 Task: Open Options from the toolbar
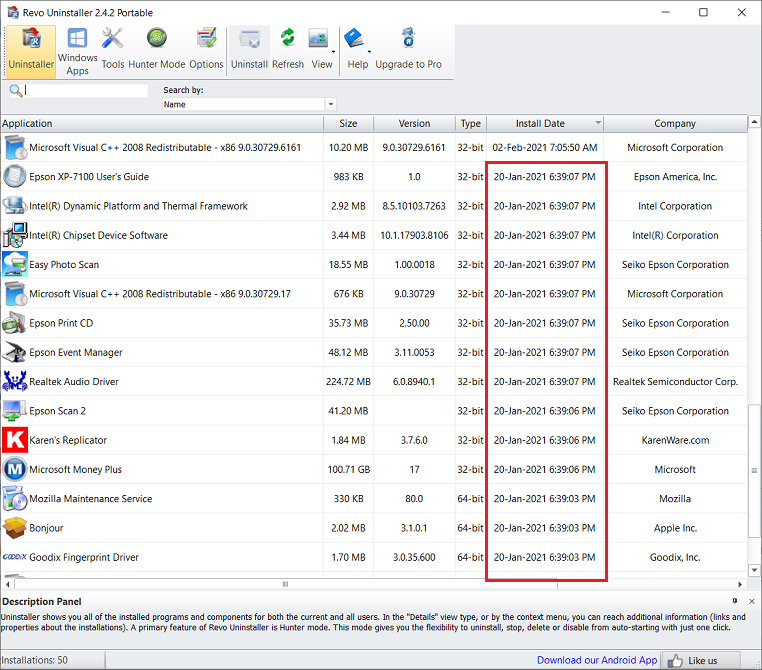click(206, 50)
